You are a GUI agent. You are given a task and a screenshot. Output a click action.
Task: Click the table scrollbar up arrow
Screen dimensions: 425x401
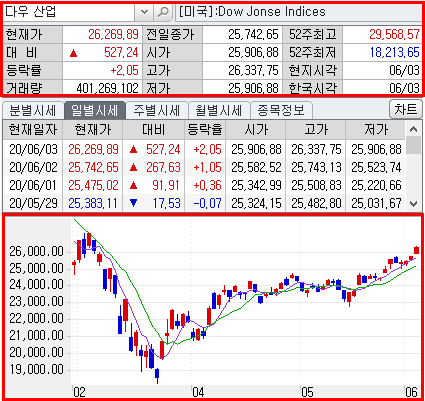pos(413,129)
